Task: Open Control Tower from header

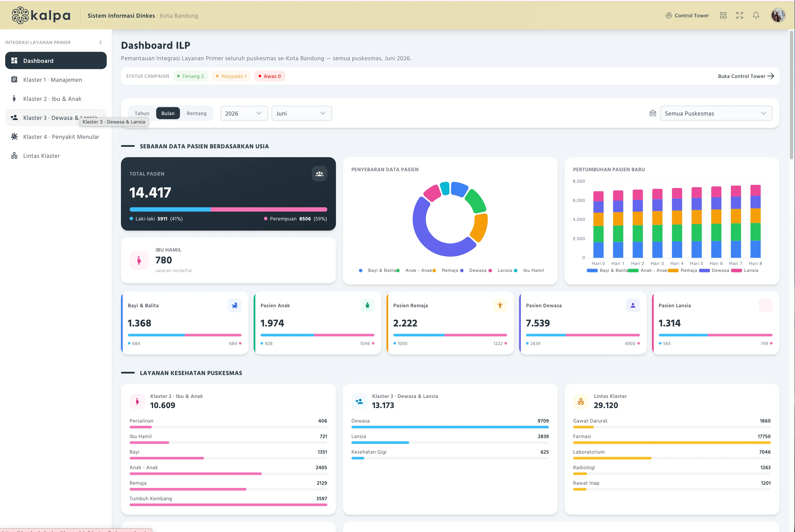Action: coord(687,15)
